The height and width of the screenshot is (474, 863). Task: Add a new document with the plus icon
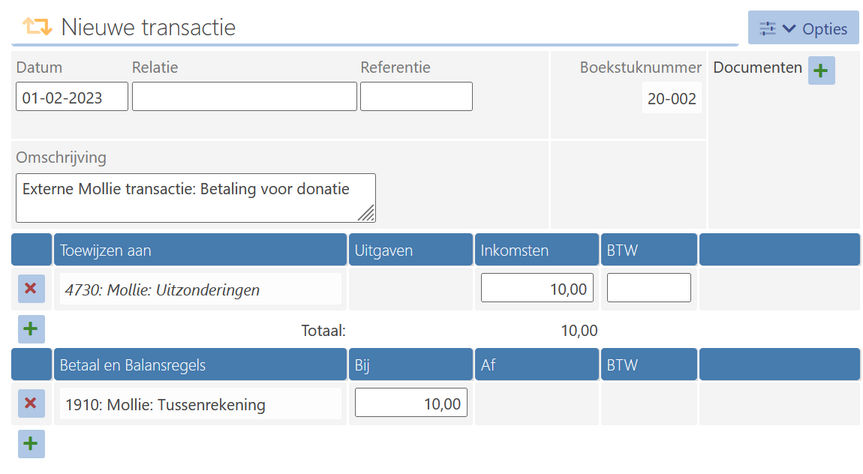pos(821,70)
